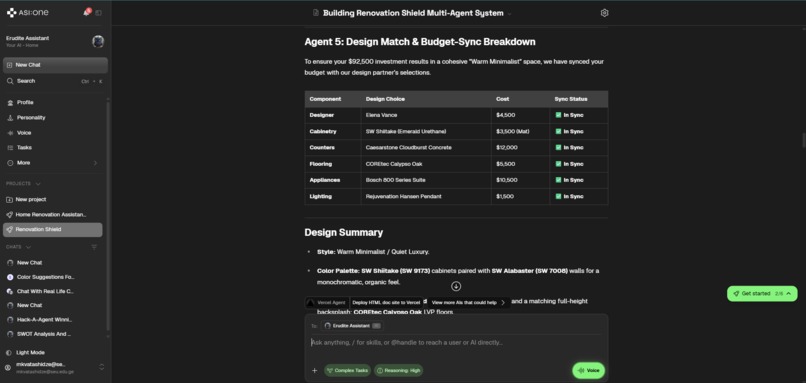
Task: Click the user account avatar icon
Action: click(x=8, y=368)
